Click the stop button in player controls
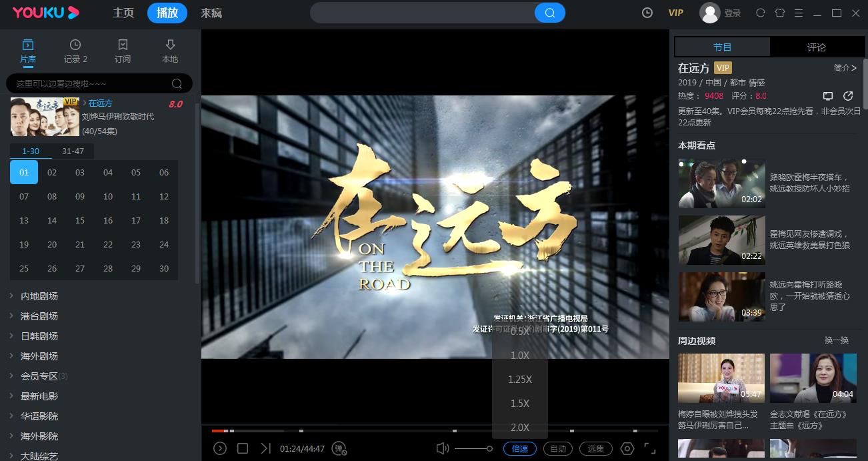The height and width of the screenshot is (461, 868). [x=243, y=448]
